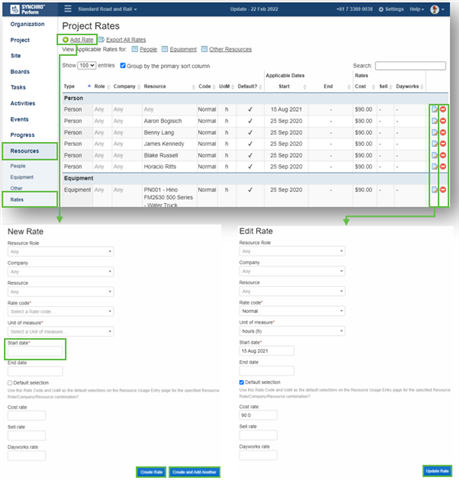Check Default selection in New Rate form
The width and height of the screenshot is (459, 480).
10,383
